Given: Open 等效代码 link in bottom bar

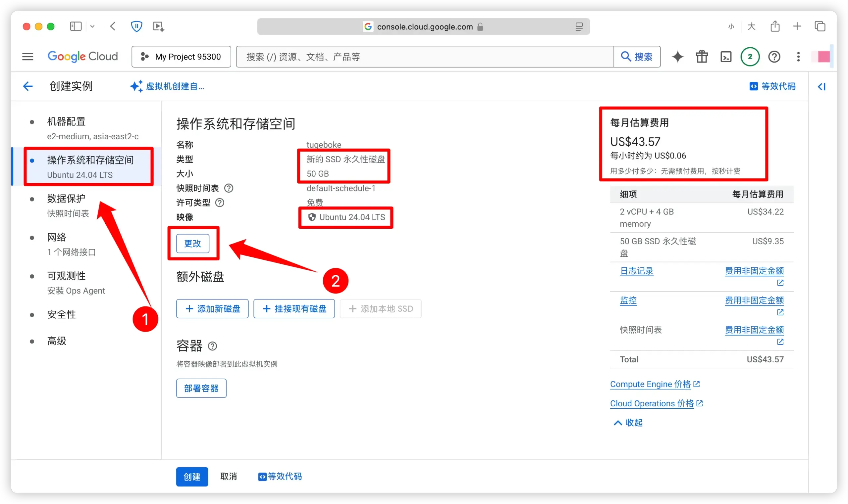Looking at the screenshot, I should 280,477.
